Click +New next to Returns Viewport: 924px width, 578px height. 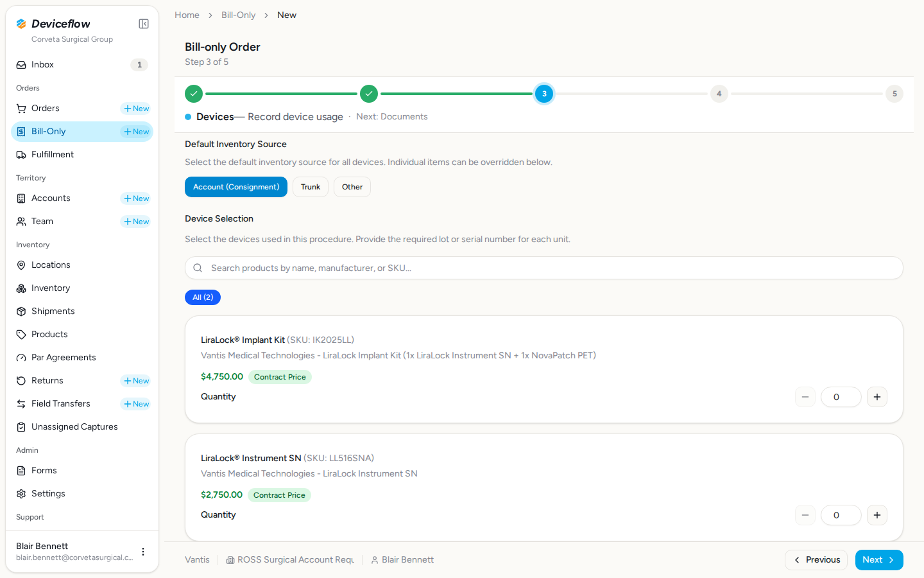pos(136,381)
